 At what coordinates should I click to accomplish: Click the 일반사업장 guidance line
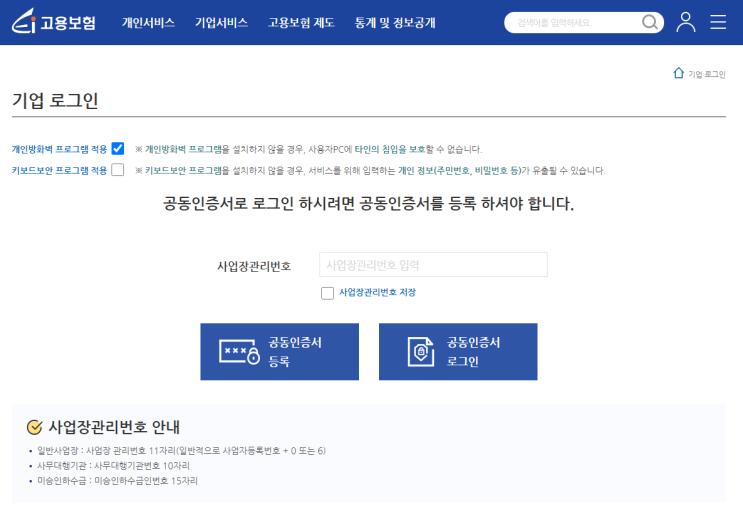(x=181, y=451)
